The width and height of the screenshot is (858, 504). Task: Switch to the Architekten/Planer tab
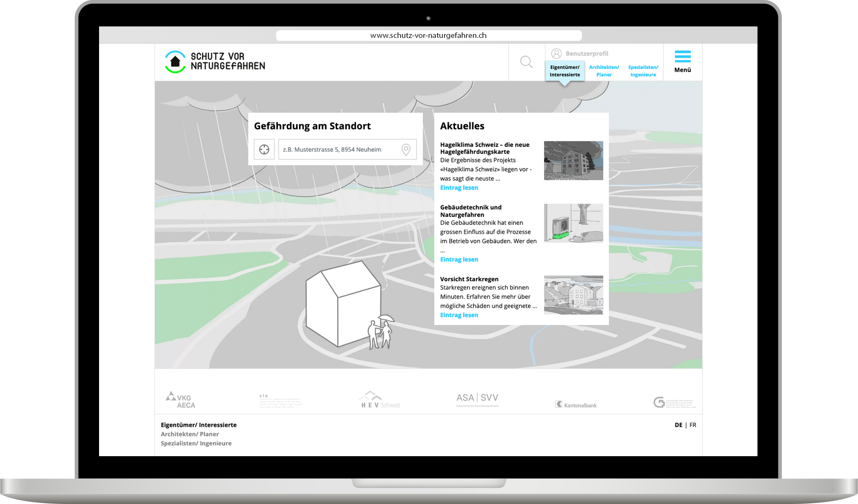point(604,71)
